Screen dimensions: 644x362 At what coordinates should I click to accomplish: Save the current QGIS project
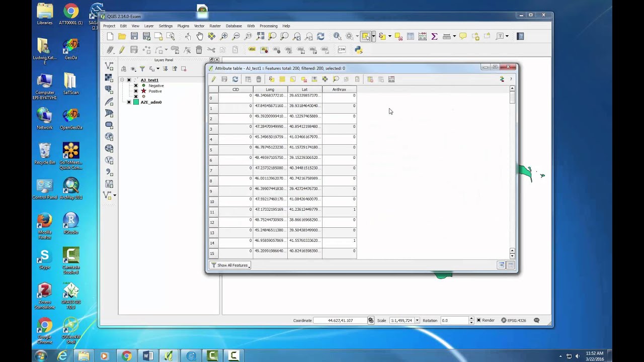coord(134,36)
